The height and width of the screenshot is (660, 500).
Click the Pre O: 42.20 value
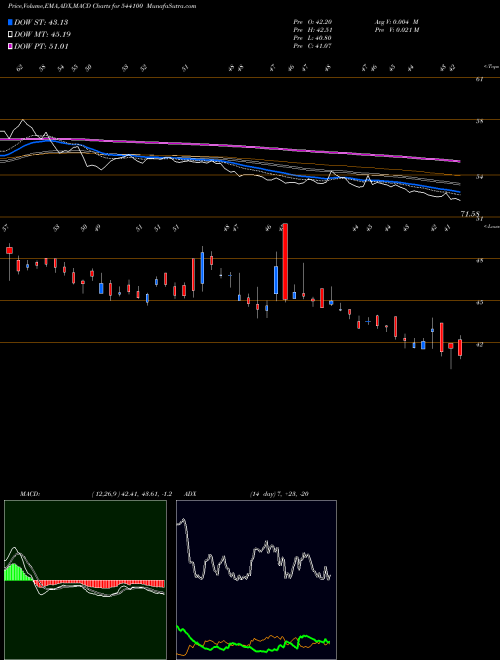313,22
